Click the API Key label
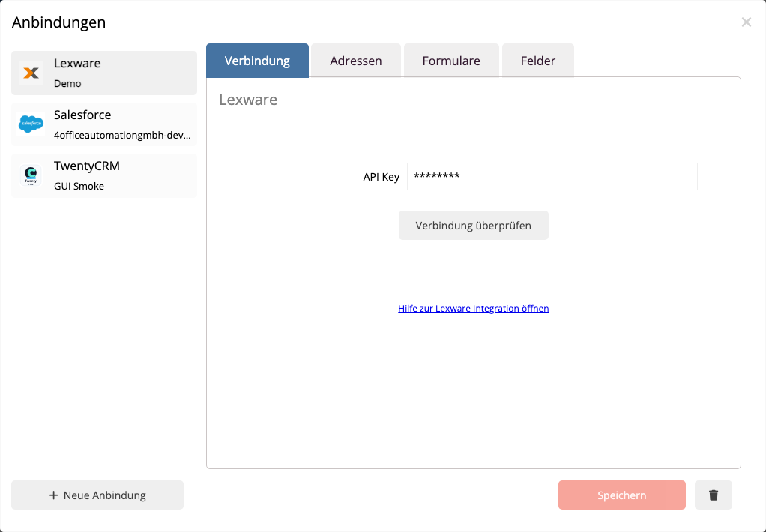 pyautogui.click(x=381, y=177)
